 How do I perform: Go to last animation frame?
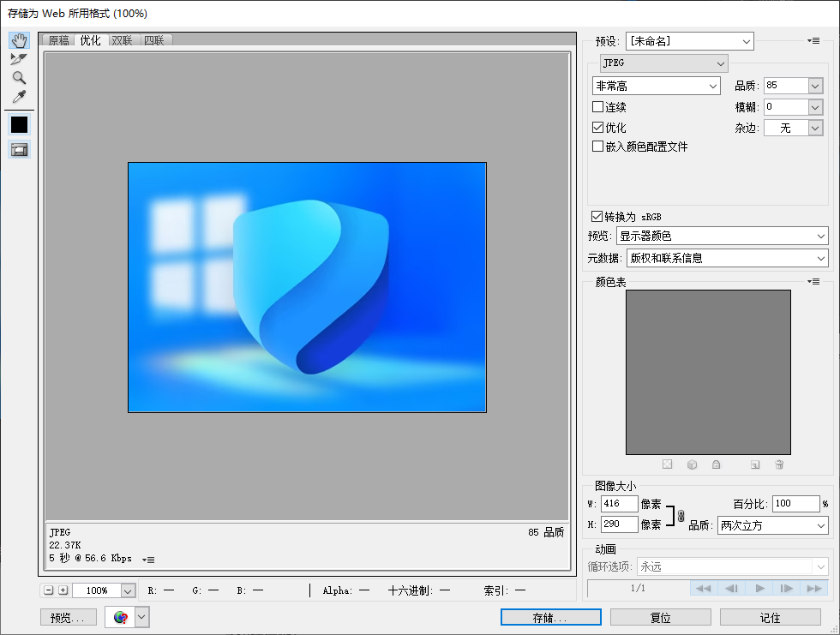(x=814, y=589)
